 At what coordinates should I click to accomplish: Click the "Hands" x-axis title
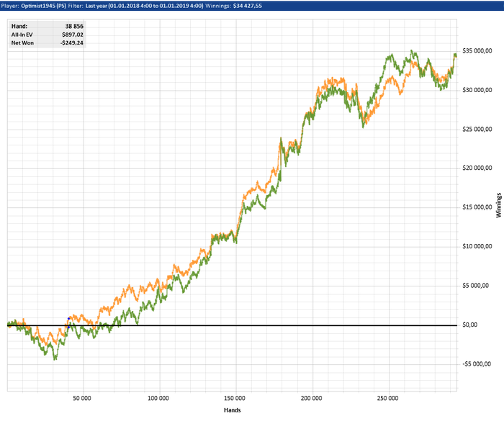click(233, 410)
